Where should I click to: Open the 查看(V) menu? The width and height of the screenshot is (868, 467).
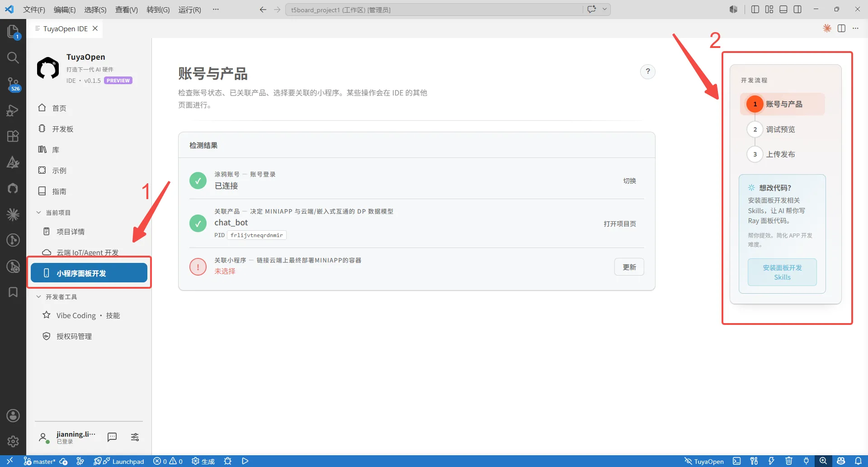127,10
